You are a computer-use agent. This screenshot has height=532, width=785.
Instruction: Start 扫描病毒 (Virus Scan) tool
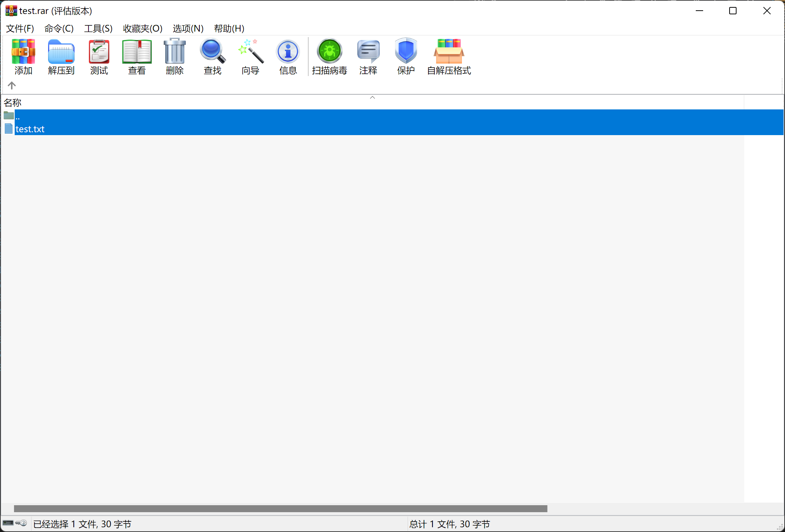click(x=329, y=57)
